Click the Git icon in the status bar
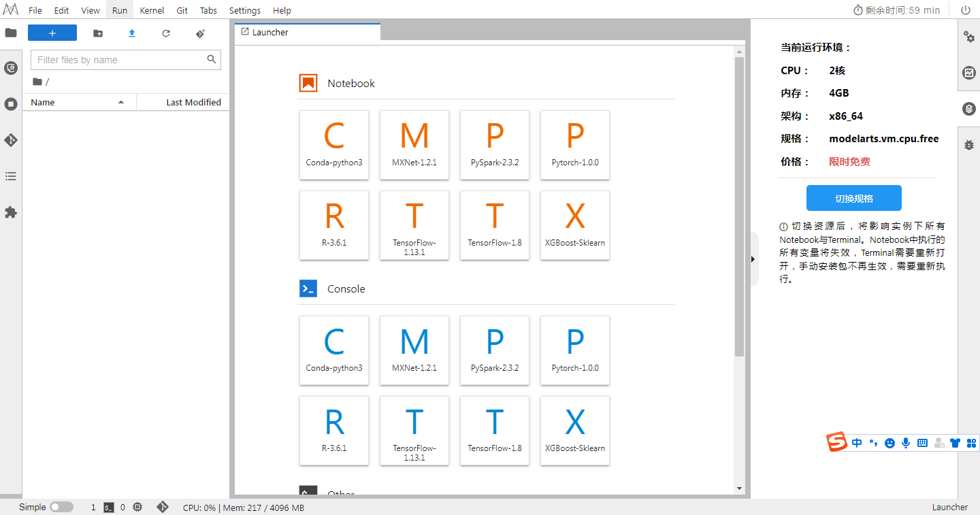 click(x=162, y=507)
